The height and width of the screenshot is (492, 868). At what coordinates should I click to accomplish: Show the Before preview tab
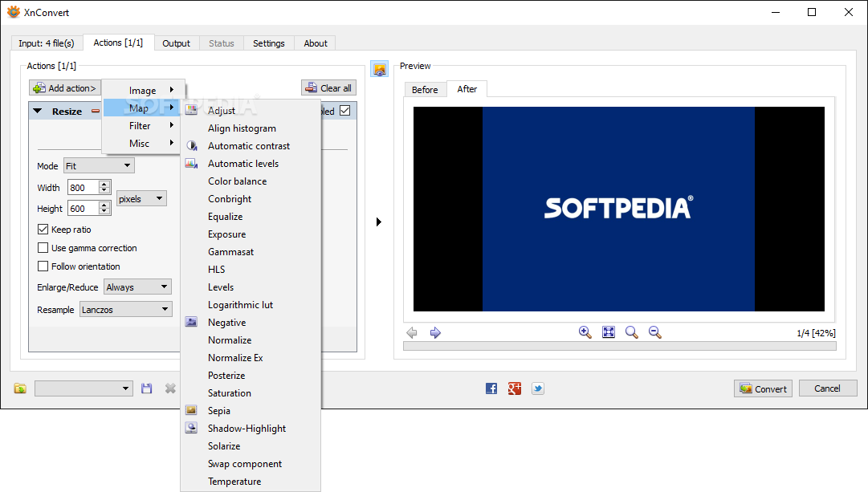click(425, 90)
